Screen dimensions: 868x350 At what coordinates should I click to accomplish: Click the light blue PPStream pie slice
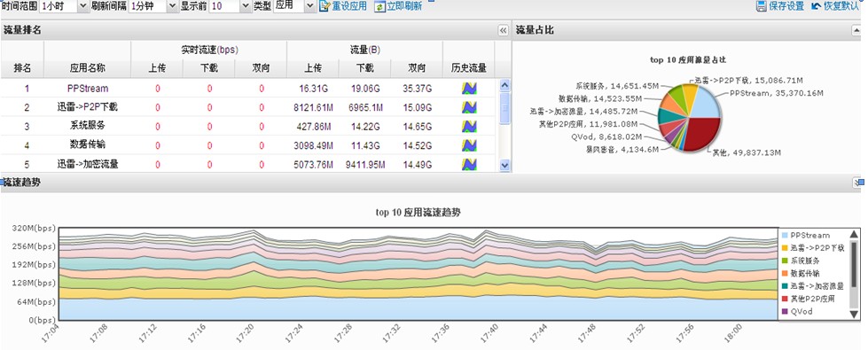click(x=705, y=102)
